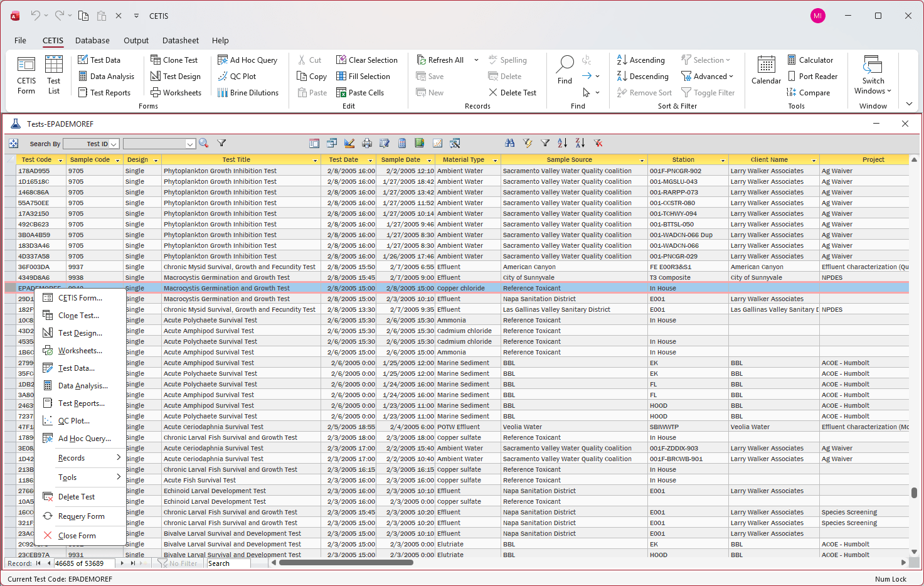Open the Port Reader tool
Viewport: 924px width, 586px height.
812,77
